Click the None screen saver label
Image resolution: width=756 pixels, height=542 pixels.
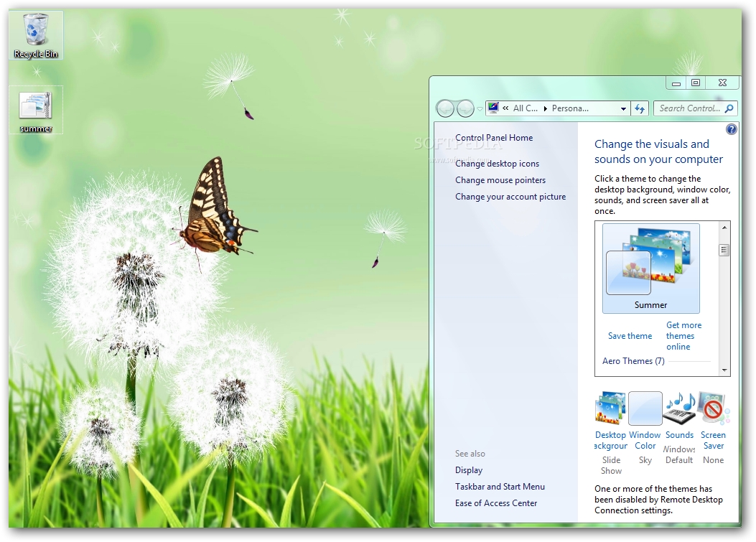(x=713, y=460)
